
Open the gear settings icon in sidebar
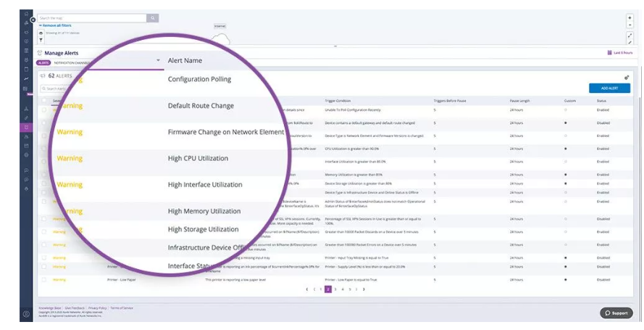click(x=26, y=155)
